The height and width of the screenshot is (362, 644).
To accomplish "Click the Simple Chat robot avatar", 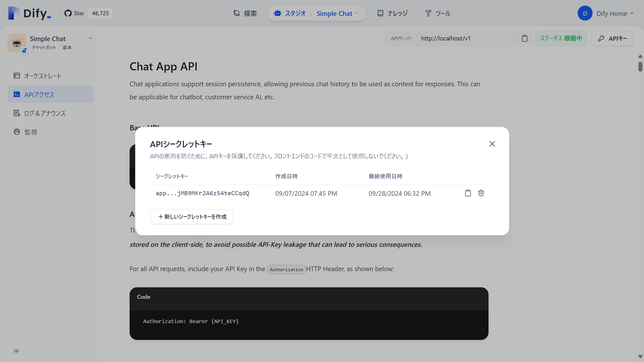I will (x=17, y=43).
